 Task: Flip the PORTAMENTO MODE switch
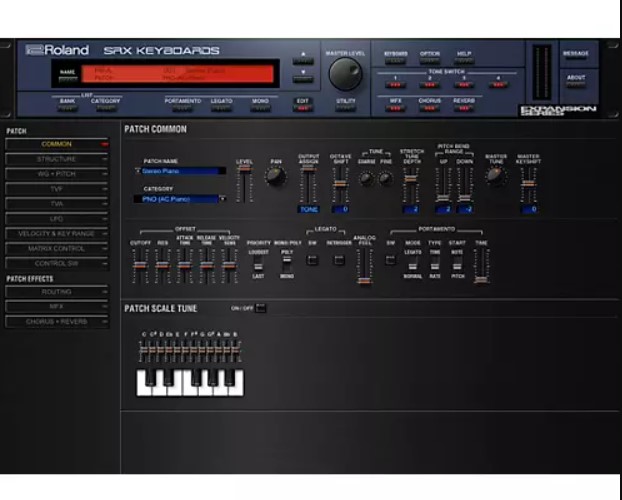tap(413, 264)
